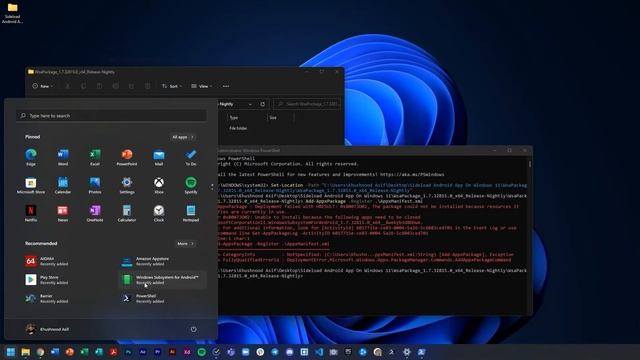Open the News pinned app
Viewport: 640px width, 360px height.
pos(63,213)
